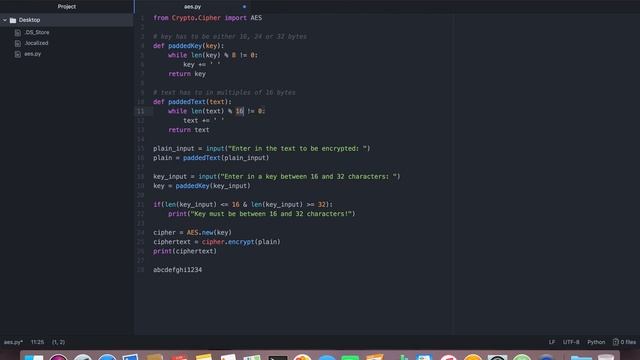
Task: Click aes.py* file name in status bar
Action: [13, 342]
